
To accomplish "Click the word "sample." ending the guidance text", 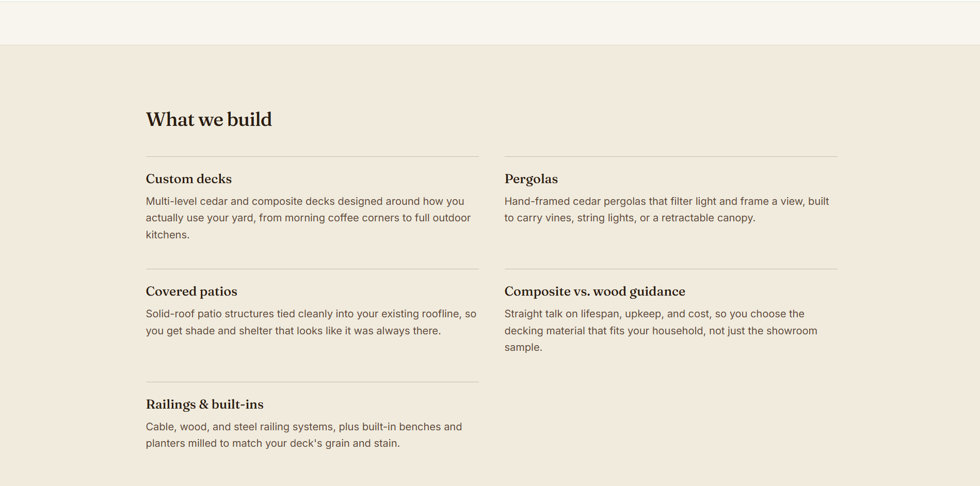I will click(x=523, y=347).
